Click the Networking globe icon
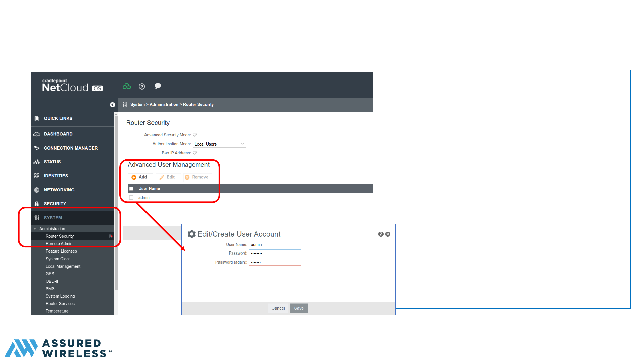644x362 pixels. pos(37,190)
